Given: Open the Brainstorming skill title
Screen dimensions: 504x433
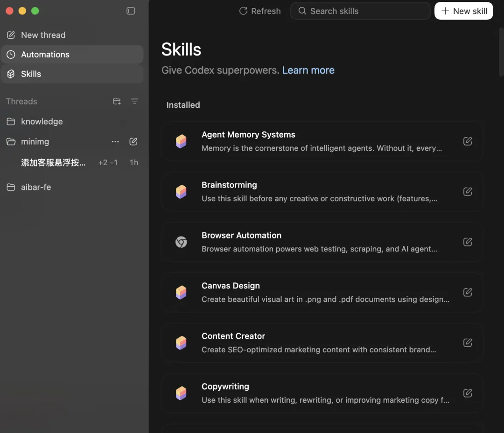Looking at the screenshot, I should [229, 185].
